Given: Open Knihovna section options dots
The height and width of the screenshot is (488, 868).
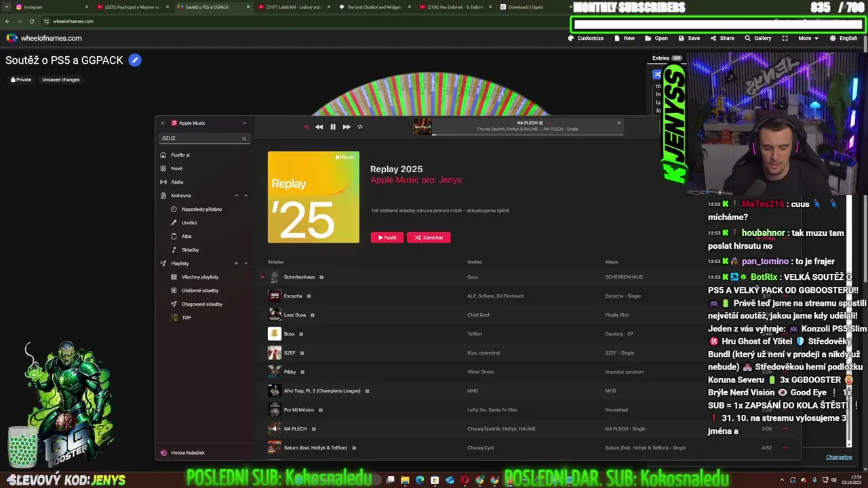Looking at the screenshot, I should point(236,196).
